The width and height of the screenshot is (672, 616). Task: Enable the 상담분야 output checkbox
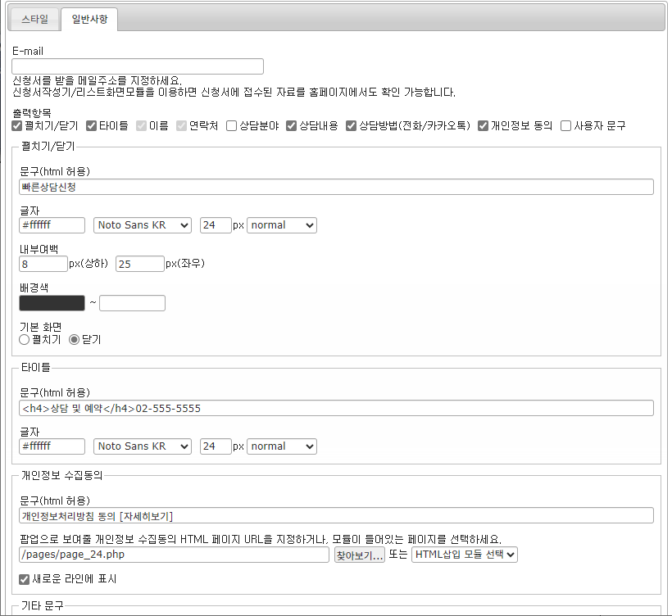point(232,125)
